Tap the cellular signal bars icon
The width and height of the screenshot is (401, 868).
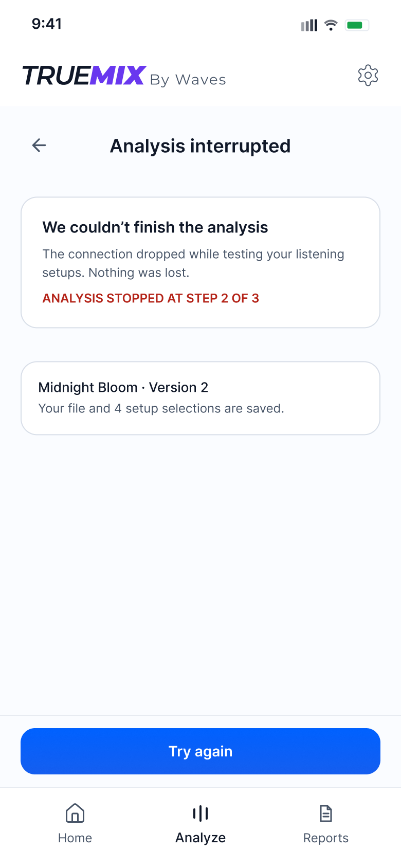[309, 25]
